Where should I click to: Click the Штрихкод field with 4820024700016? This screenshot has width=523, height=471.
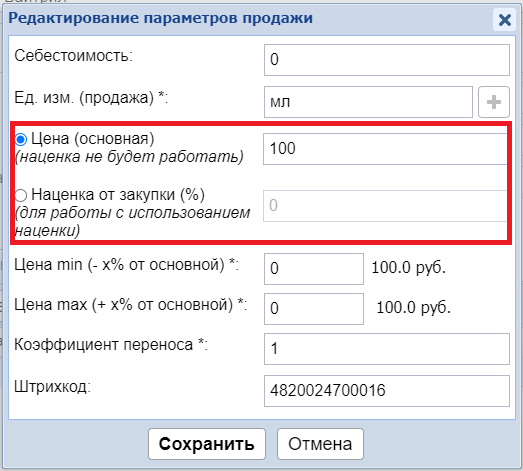pos(387,391)
